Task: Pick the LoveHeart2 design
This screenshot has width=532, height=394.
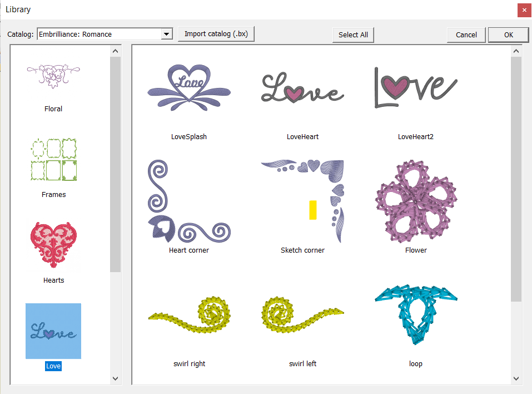Action: [x=416, y=87]
